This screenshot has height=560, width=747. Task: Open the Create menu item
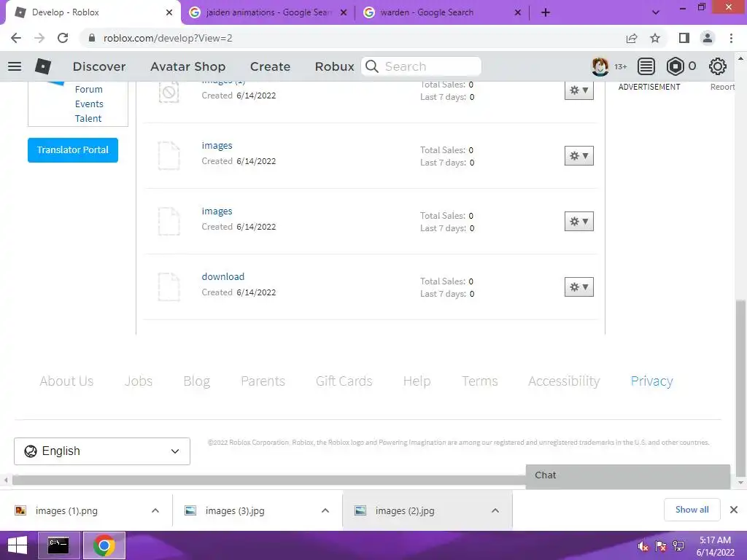point(270,66)
